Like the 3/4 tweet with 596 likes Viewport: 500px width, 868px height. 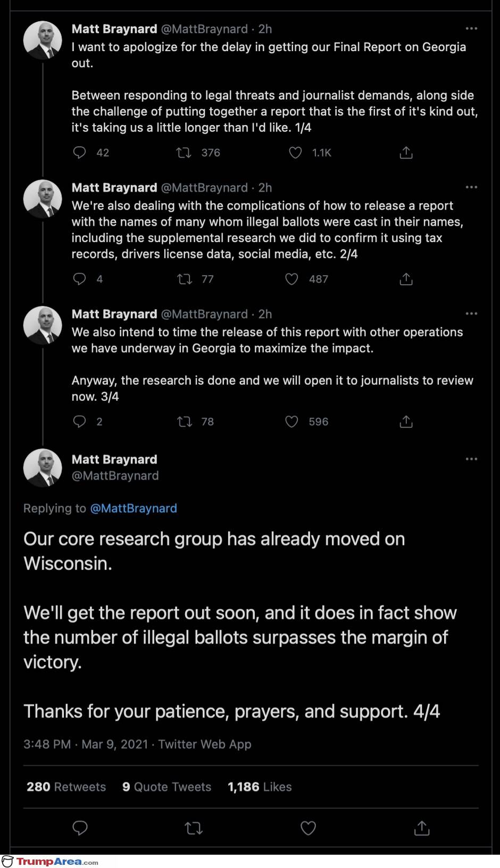coord(291,421)
